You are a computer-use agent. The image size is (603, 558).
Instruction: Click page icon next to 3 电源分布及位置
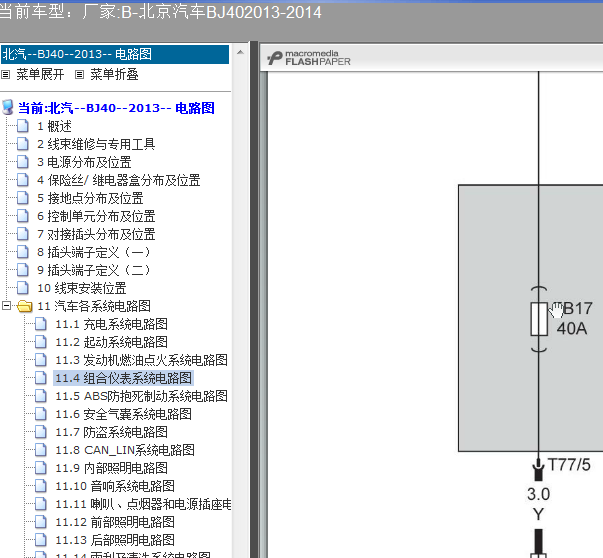pos(23,162)
